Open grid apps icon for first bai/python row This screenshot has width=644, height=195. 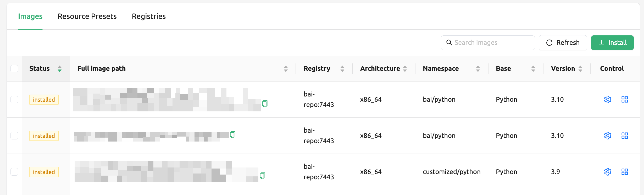click(x=625, y=100)
